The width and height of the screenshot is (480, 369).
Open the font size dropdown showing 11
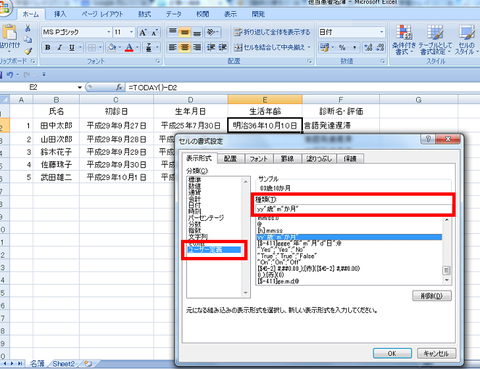pyautogui.click(x=131, y=32)
